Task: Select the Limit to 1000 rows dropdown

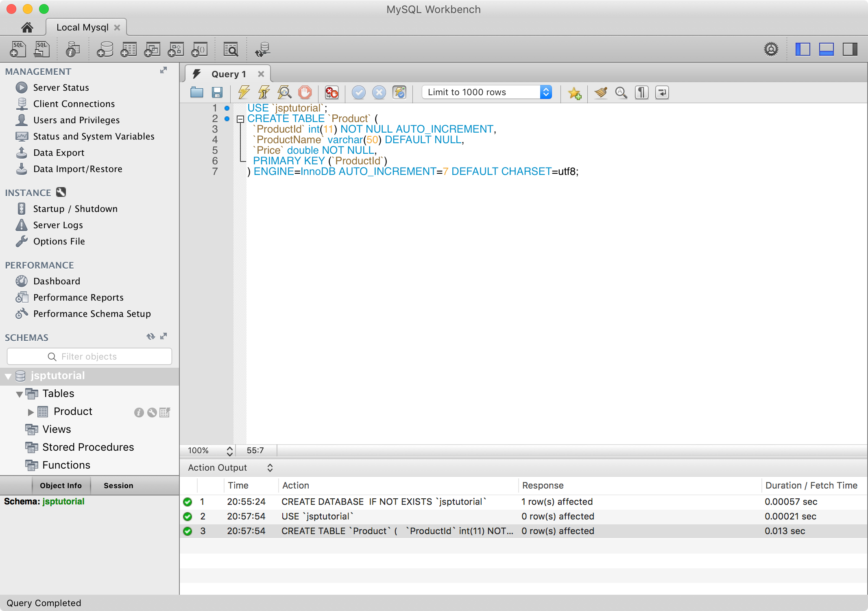Action: coord(486,92)
